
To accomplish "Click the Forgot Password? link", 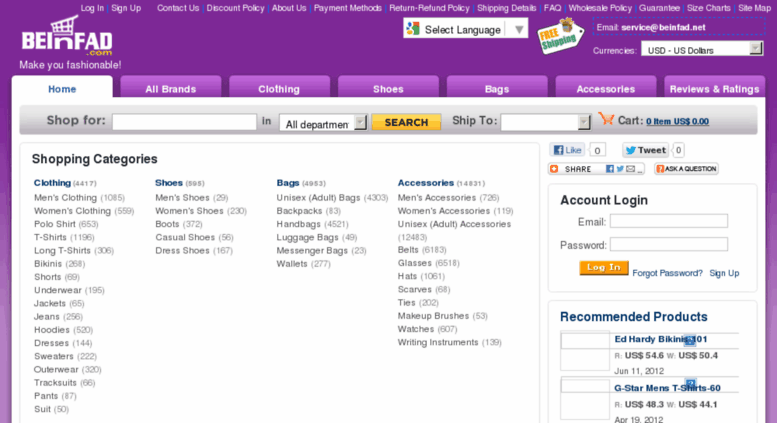I will (667, 273).
